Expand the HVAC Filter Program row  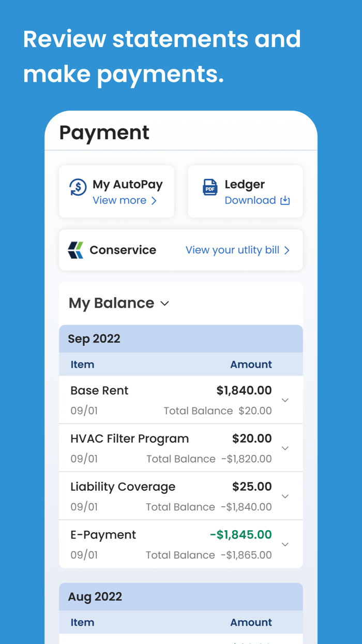click(285, 448)
